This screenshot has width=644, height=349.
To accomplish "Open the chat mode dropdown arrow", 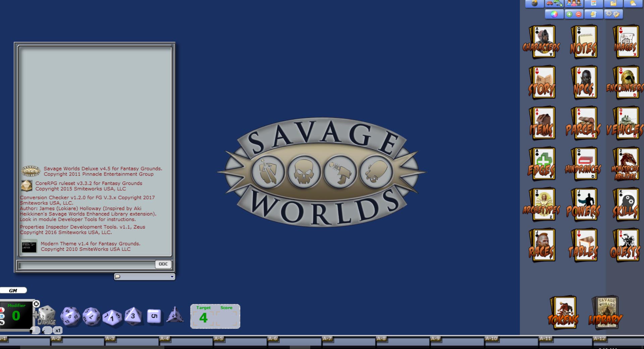I will [172, 277].
